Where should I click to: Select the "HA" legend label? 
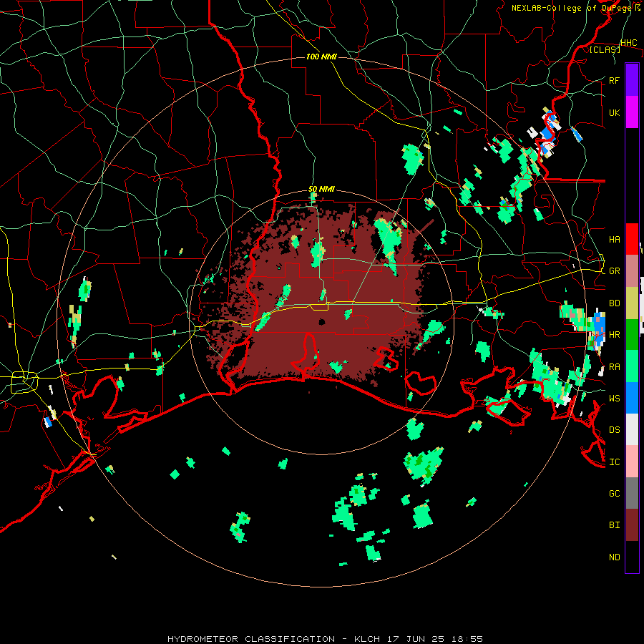pos(614,239)
